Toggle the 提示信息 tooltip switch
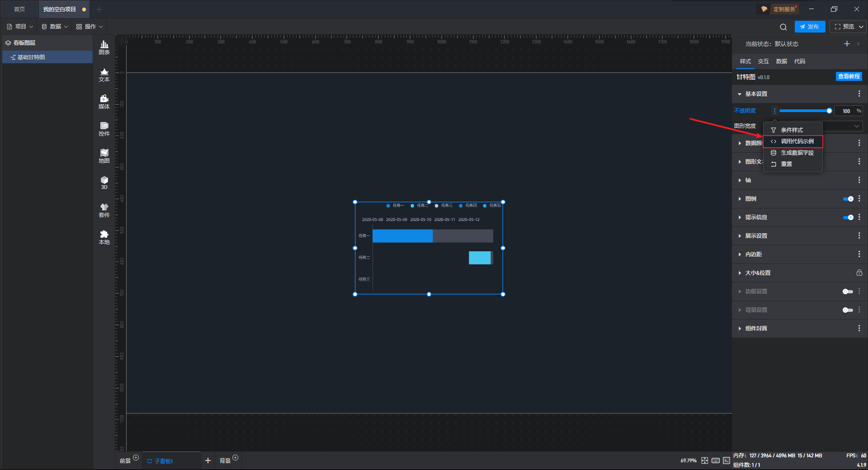The width and height of the screenshot is (868, 470). [x=848, y=217]
